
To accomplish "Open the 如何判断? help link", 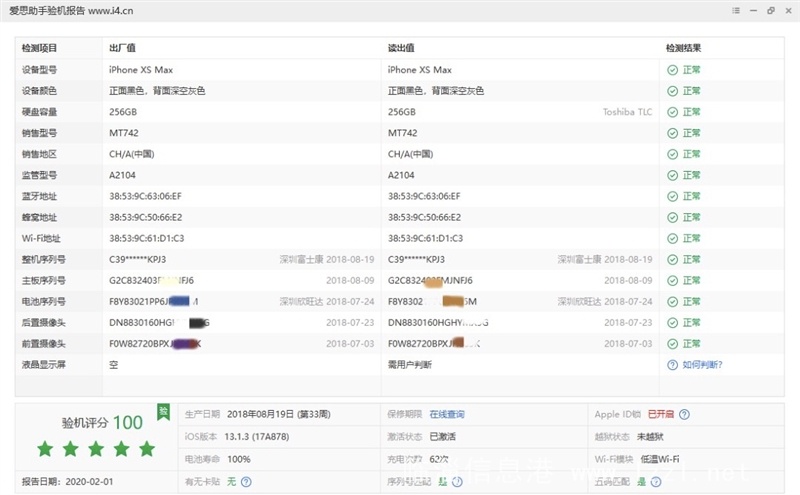I will pos(703,365).
